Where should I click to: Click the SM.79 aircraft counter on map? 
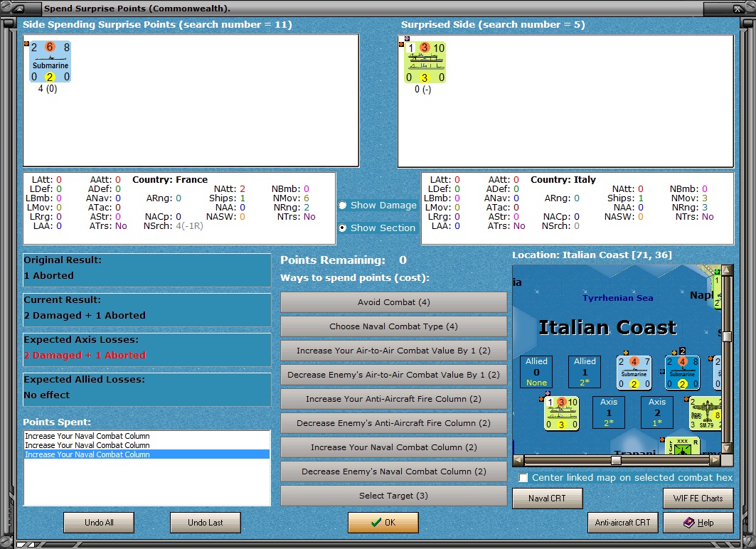706,413
